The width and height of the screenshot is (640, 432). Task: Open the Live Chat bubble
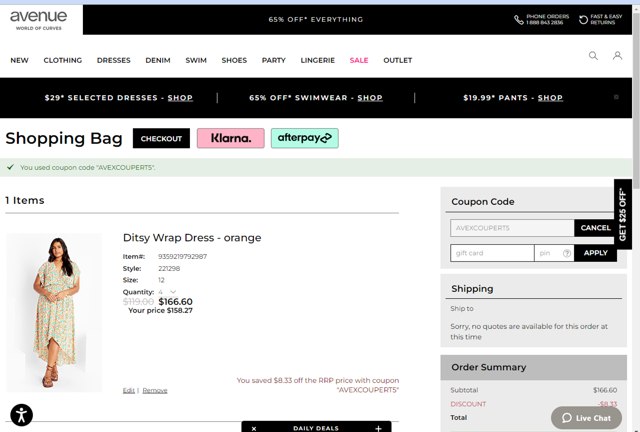(586, 418)
